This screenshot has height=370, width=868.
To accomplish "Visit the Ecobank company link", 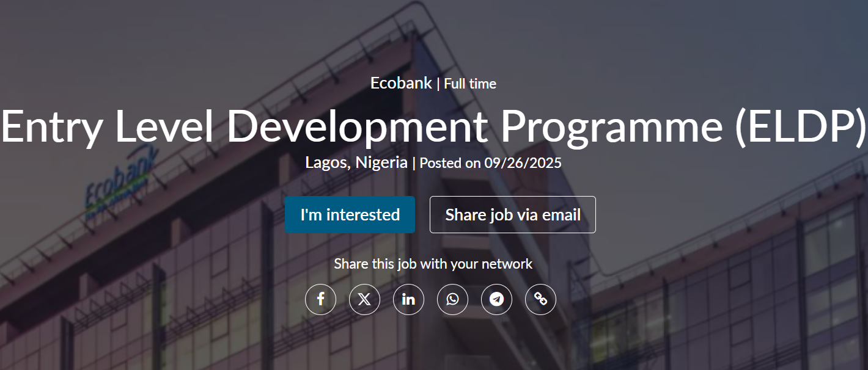I will click(x=400, y=84).
